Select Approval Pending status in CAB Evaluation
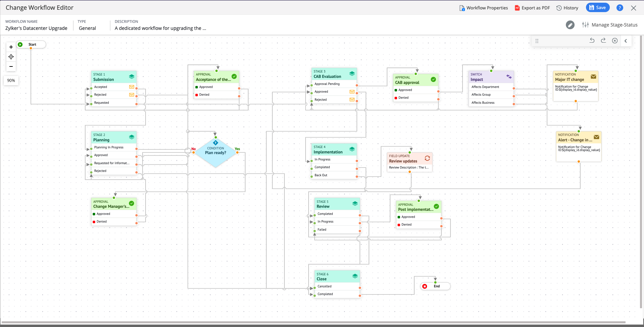 tap(334, 84)
